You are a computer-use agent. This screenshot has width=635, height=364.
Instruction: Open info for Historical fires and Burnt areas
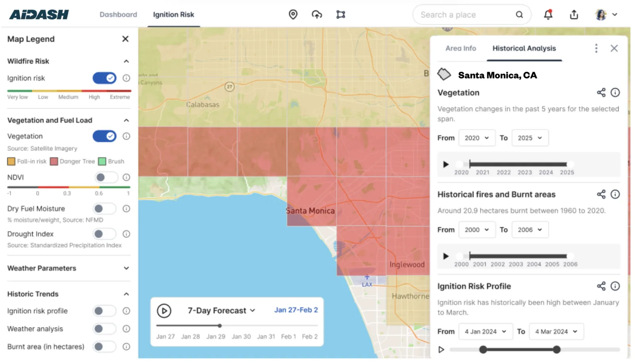615,194
